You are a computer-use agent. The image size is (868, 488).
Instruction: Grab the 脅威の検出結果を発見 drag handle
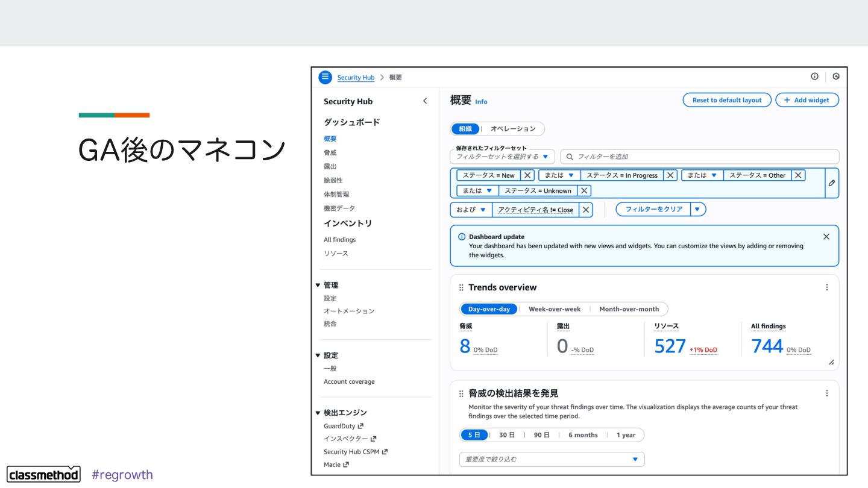pos(461,393)
